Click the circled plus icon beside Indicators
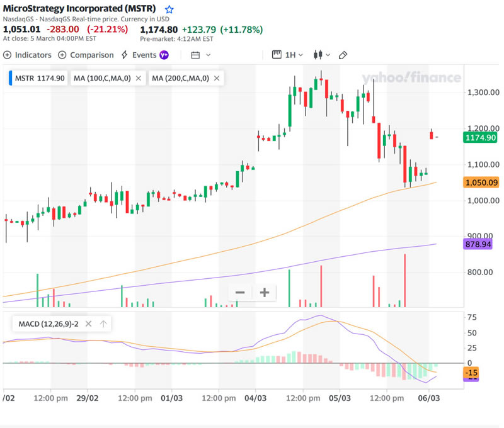Image resolution: width=504 pixels, height=428 pixels. (7, 55)
